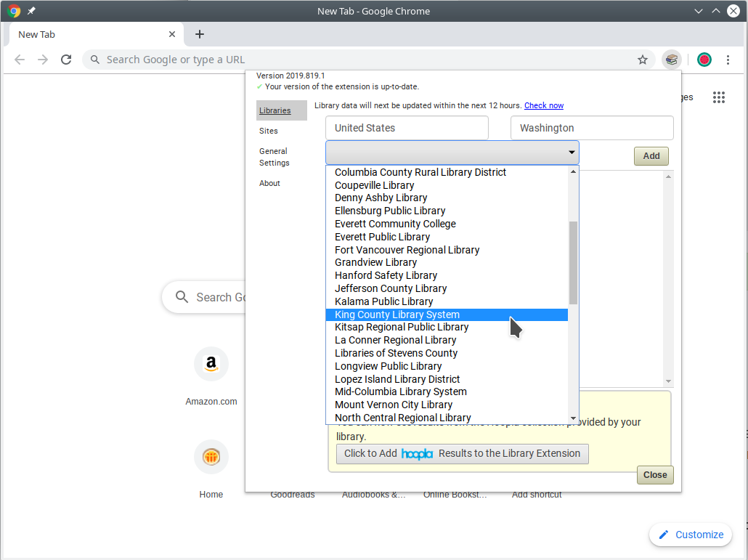This screenshot has height=560, width=748.
Task: Select Lopez Island Library District
Action: 447,379
